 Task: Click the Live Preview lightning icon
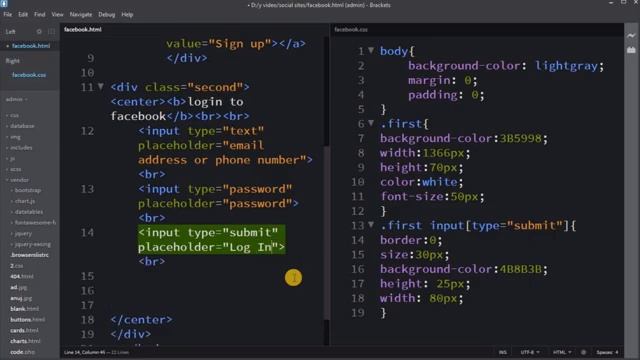[631, 36]
